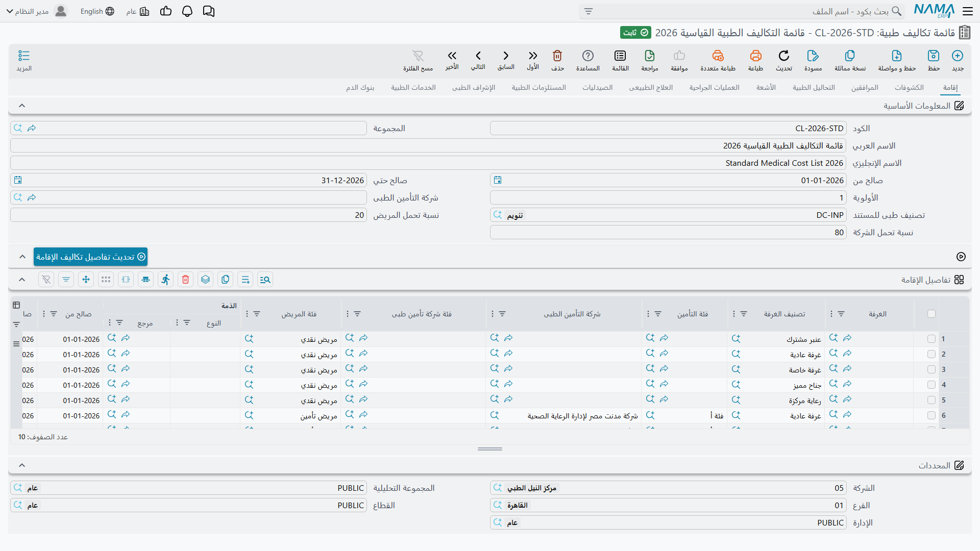Viewport: 980px width, 551px height.
Task: Click the نسبة تحمل المريض input field
Action: 188,215
